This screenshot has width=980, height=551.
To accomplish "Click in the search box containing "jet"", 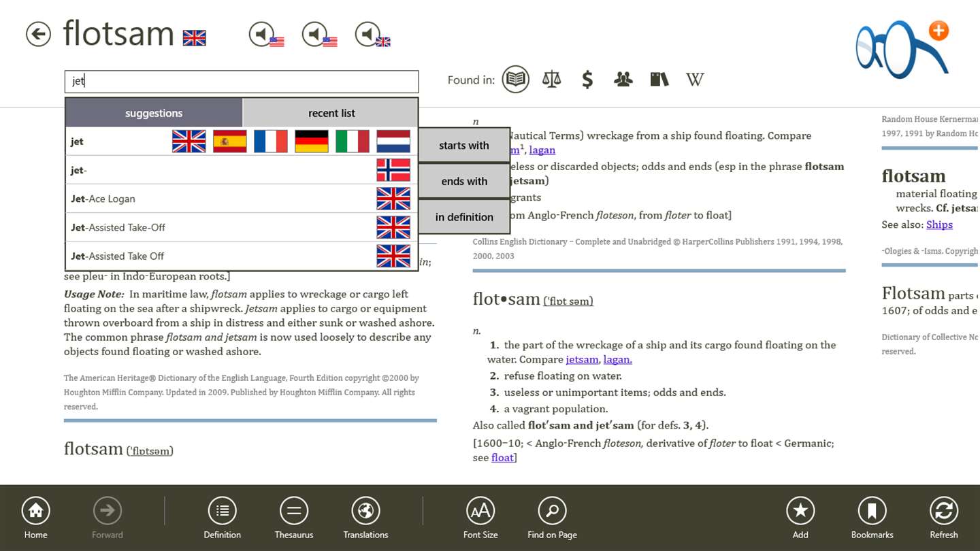I will tap(242, 82).
